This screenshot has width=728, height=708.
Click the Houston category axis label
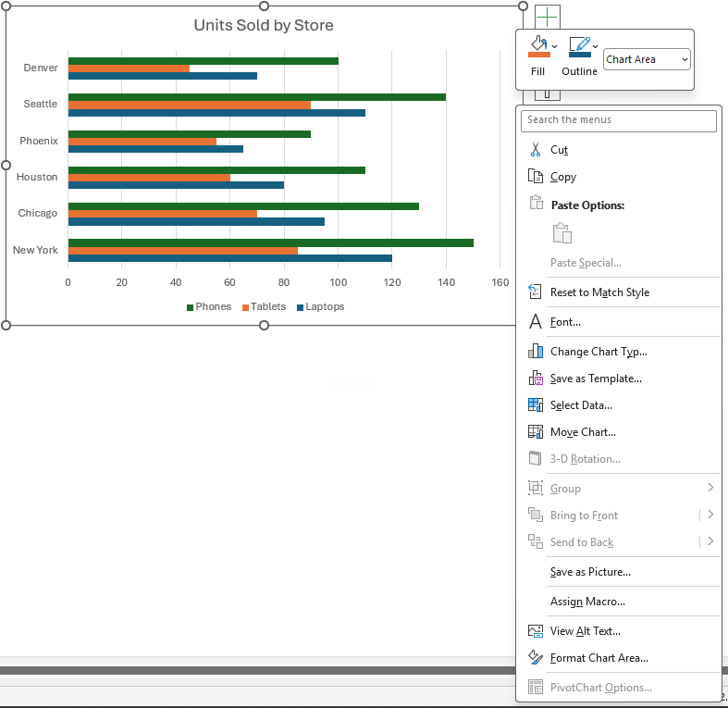coord(37,177)
